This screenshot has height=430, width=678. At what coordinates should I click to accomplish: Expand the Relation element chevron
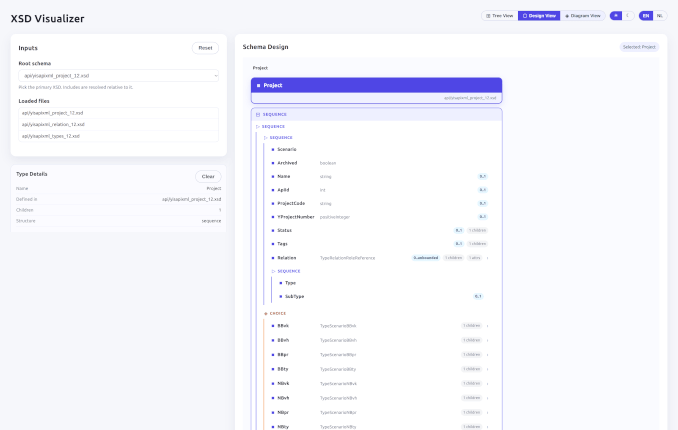point(488,258)
